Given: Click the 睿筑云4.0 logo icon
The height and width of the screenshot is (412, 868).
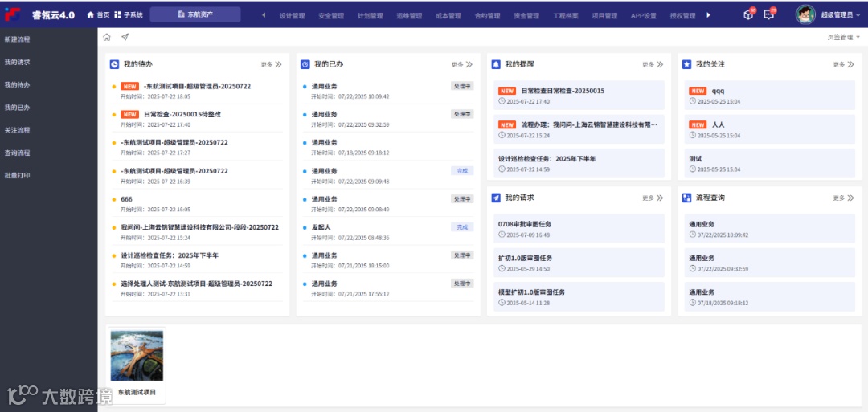Looking at the screenshot, I should pyautogui.click(x=13, y=14).
